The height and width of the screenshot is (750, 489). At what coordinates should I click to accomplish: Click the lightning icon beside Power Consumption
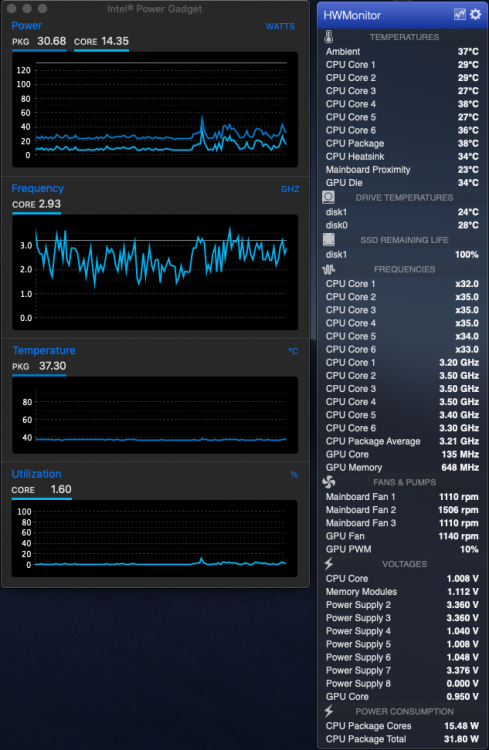[x=329, y=711]
